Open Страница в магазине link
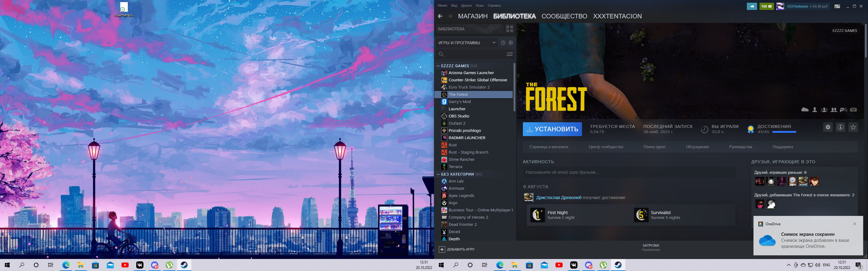The height and width of the screenshot is (271, 868). click(x=549, y=147)
